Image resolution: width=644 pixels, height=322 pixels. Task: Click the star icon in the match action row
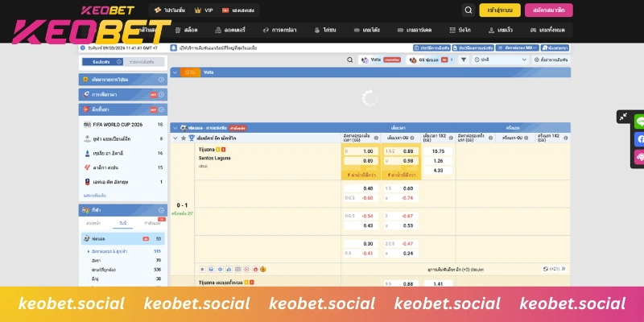[202, 270]
